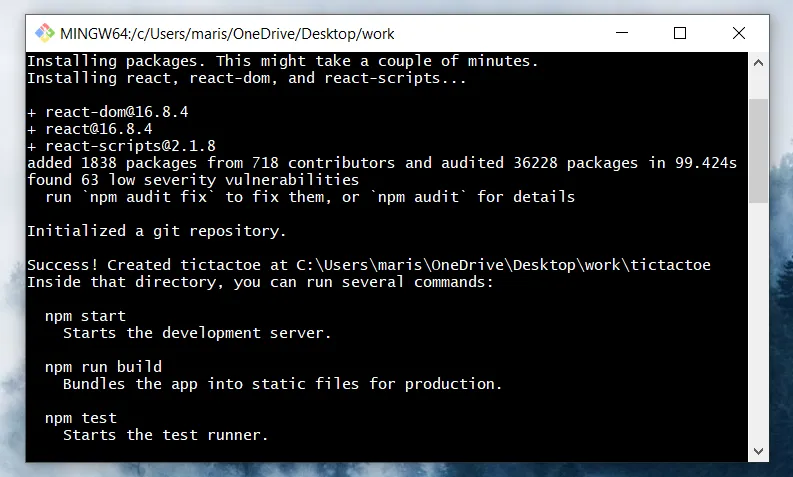Click the 'react-scripts@2.1.8' line

click(121, 146)
